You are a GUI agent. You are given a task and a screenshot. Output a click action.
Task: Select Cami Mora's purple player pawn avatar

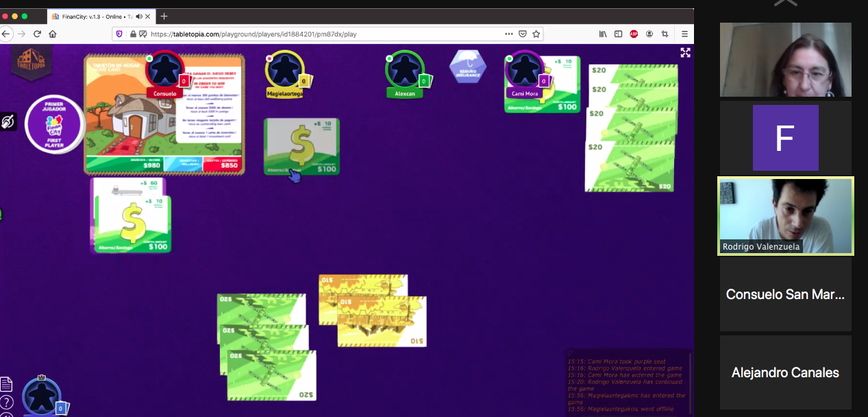(523, 69)
